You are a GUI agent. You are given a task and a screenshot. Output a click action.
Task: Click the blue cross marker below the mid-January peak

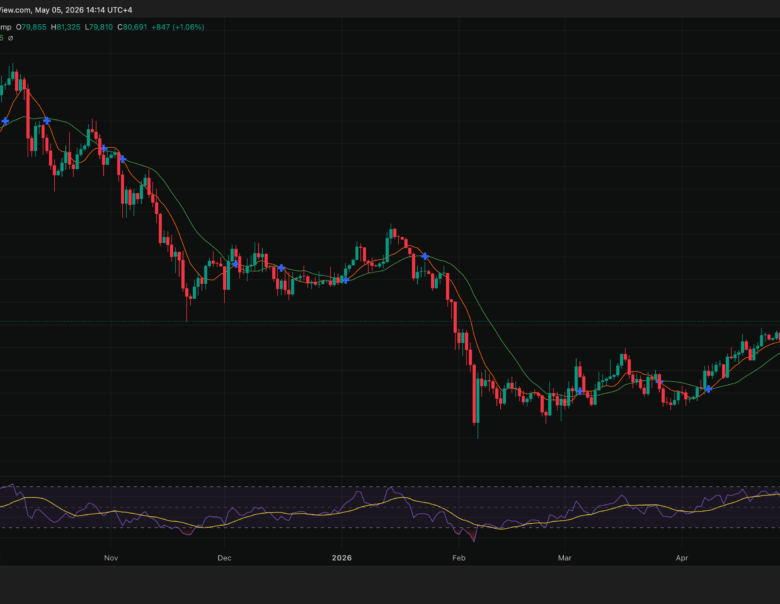(x=425, y=257)
